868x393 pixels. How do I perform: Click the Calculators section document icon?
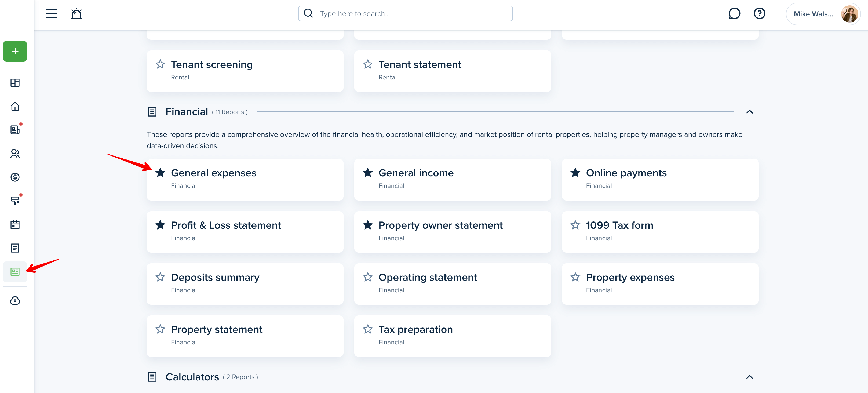click(152, 377)
